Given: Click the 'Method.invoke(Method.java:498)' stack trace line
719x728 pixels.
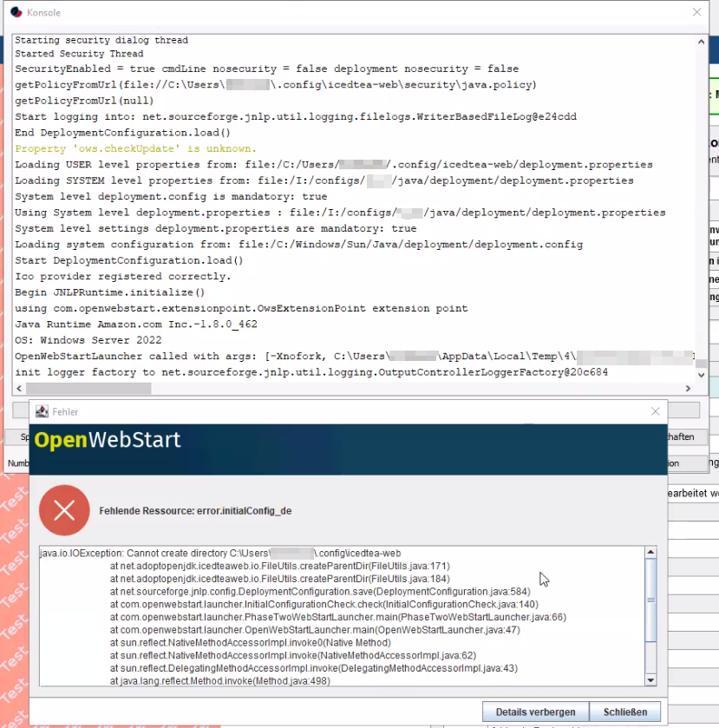Looking at the screenshot, I should click(220, 680).
